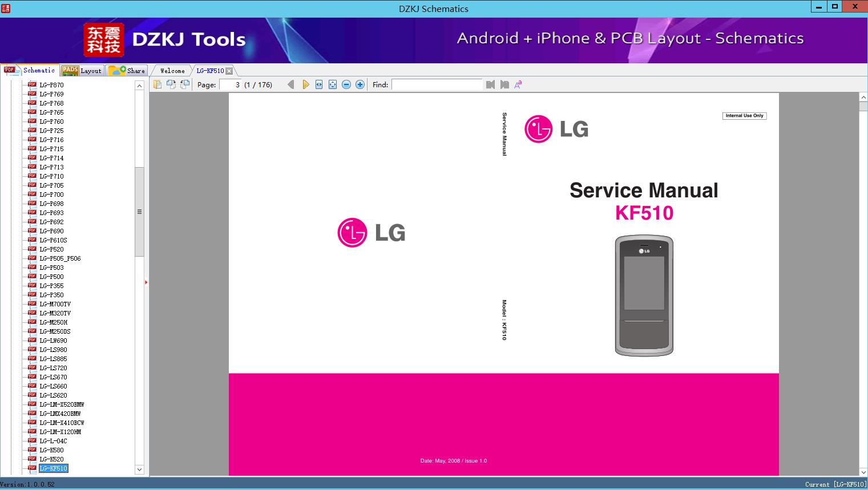
Task: Click the PDF icon beside LG-LS980
Action: (33, 350)
